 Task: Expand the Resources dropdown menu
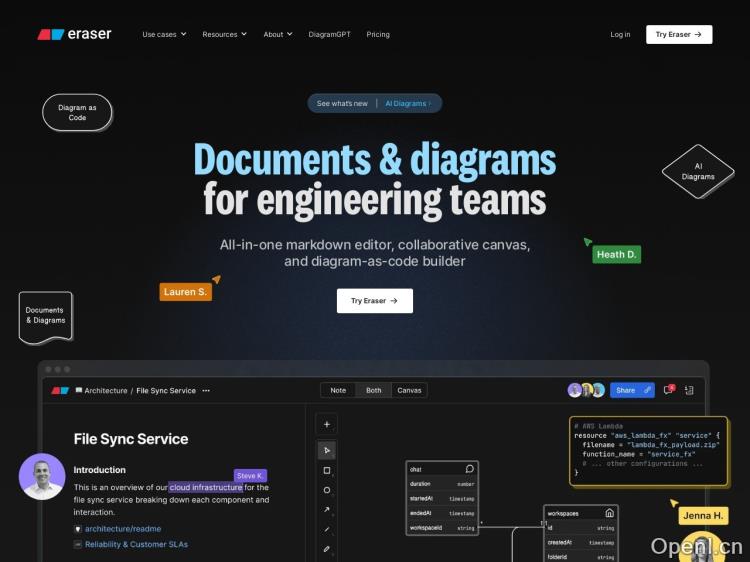click(x=224, y=34)
